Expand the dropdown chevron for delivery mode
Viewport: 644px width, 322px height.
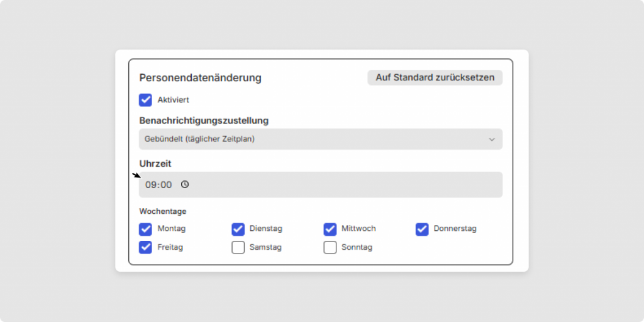[492, 140]
